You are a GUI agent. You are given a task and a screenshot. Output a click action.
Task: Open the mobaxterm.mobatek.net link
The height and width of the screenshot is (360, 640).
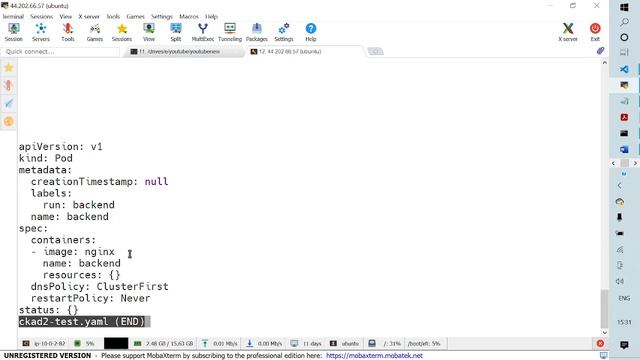coord(374,356)
